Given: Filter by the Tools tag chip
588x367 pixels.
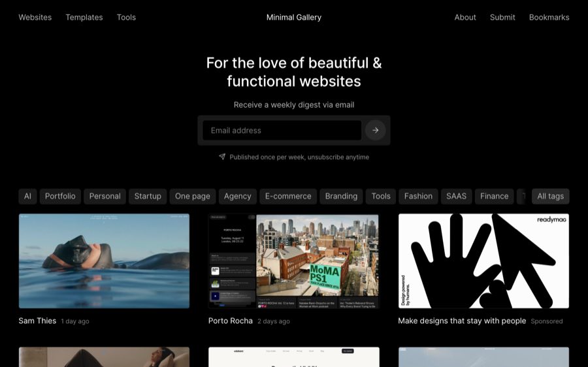Looking at the screenshot, I should 381,197.
